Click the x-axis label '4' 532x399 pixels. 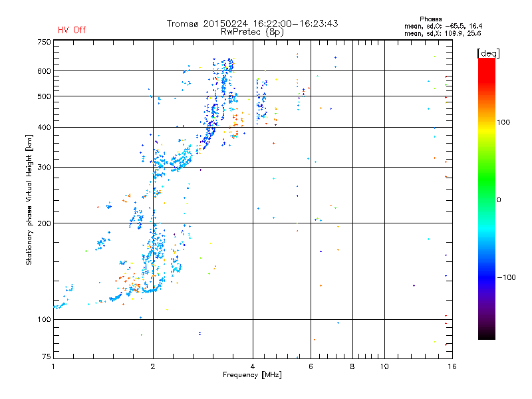click(x=253, y=366)
